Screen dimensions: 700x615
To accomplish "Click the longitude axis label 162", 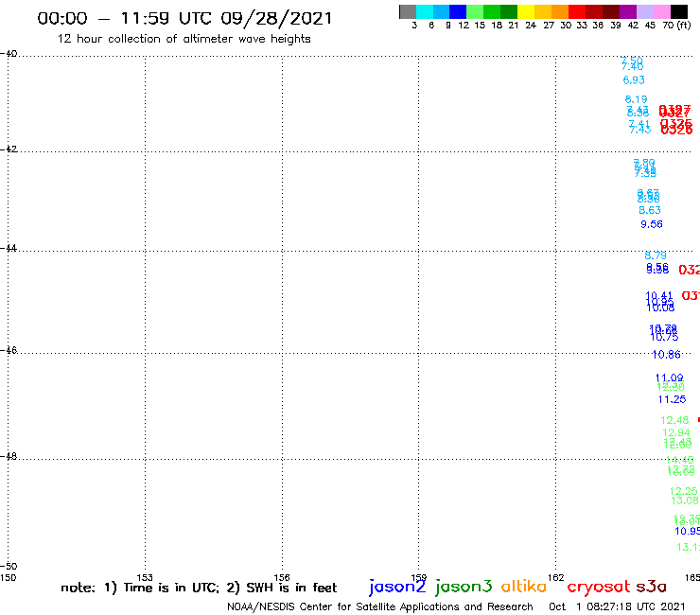I will click(556, 577).
